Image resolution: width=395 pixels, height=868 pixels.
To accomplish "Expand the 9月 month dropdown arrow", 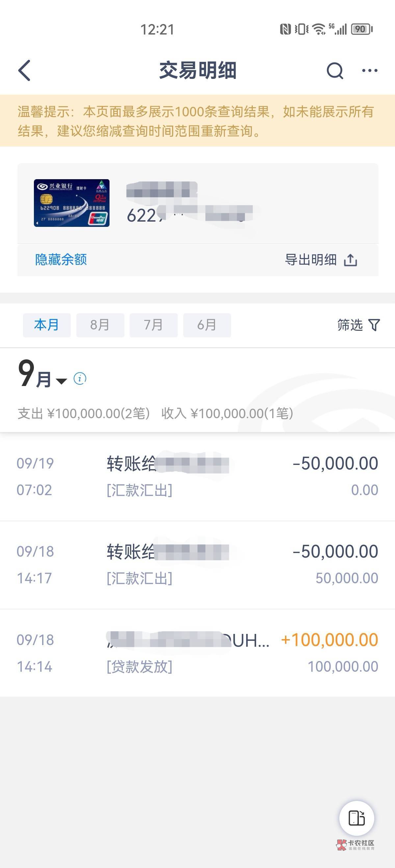I will coord(62,381).
